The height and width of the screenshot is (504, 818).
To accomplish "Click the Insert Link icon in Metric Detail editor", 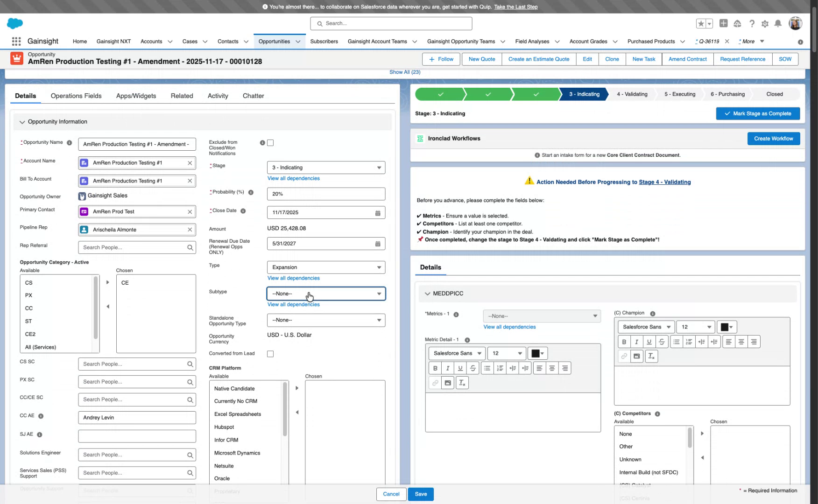I will click(x=435, y=382).
